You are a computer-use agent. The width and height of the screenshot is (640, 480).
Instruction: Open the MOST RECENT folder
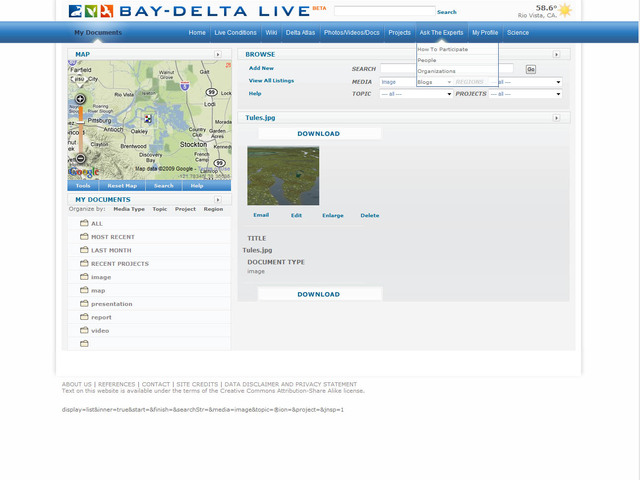113,237
